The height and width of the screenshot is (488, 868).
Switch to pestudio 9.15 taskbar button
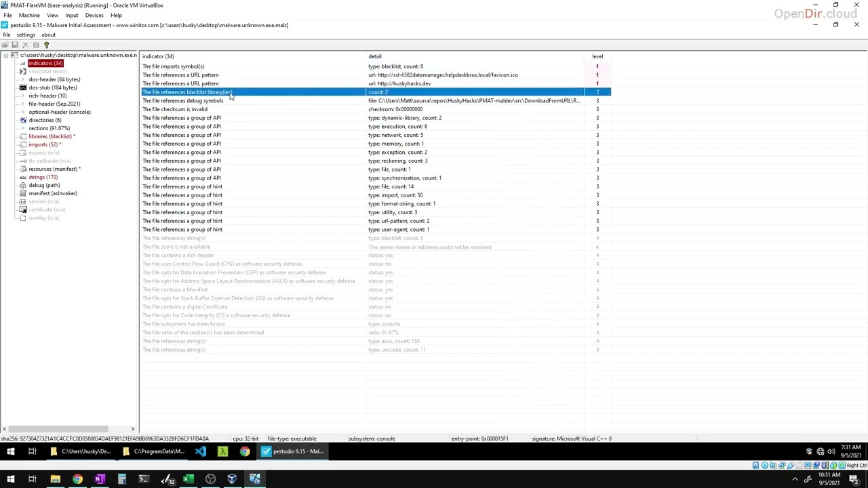point(293,451)
